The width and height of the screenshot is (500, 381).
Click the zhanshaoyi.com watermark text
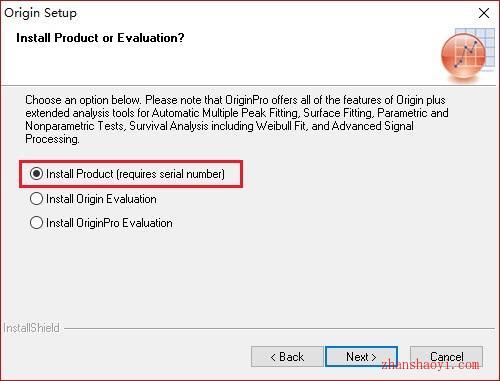431,364
